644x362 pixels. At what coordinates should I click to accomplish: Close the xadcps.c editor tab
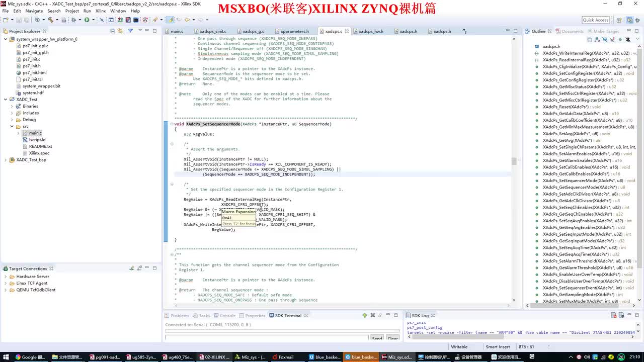tap(347, 31)
